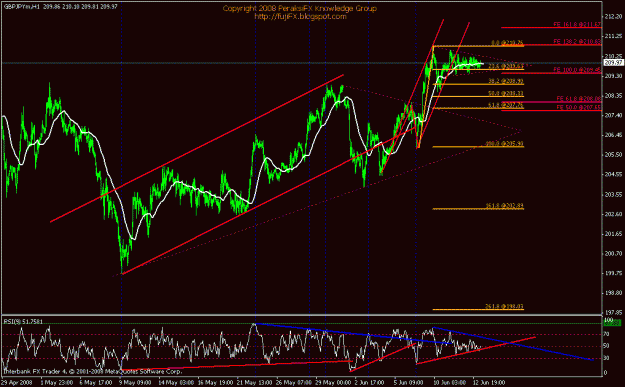Screen dimensions: 625x387
Task: Click the FE 61.8 expansion label
Action: (578, 98)
